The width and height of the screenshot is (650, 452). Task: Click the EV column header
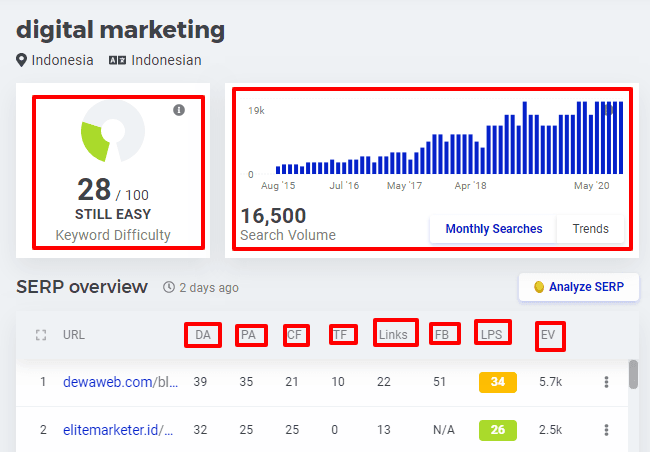pyautogui.click(x=549, y=335)
